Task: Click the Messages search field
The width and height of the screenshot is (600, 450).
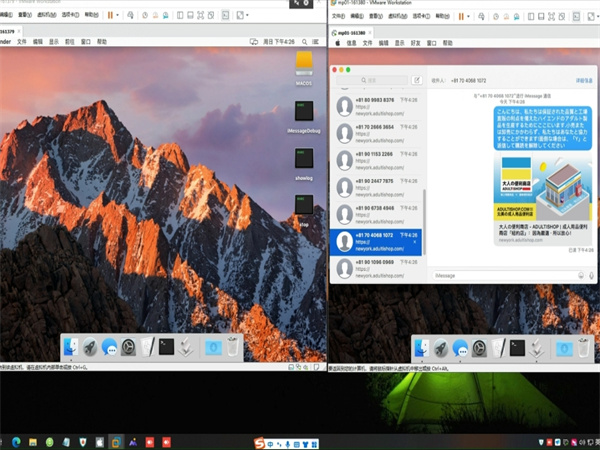Action: point(372,80)
